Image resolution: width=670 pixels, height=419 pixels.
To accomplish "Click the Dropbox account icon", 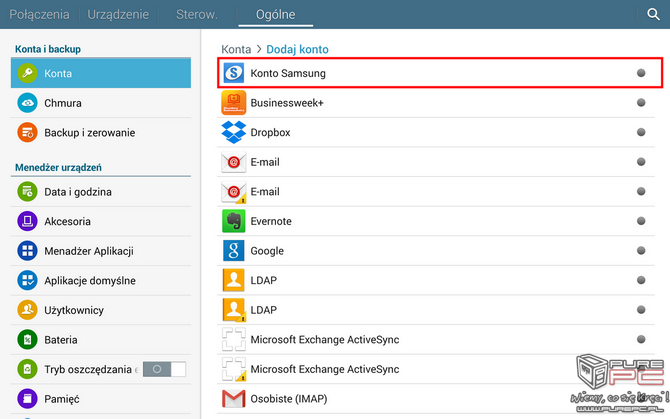I will pos(233,132).
